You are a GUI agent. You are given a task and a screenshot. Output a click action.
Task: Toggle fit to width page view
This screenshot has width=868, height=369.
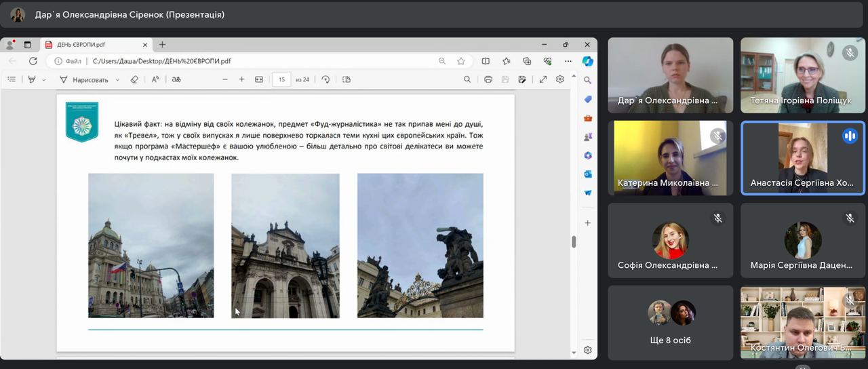(x=258, y=79)
